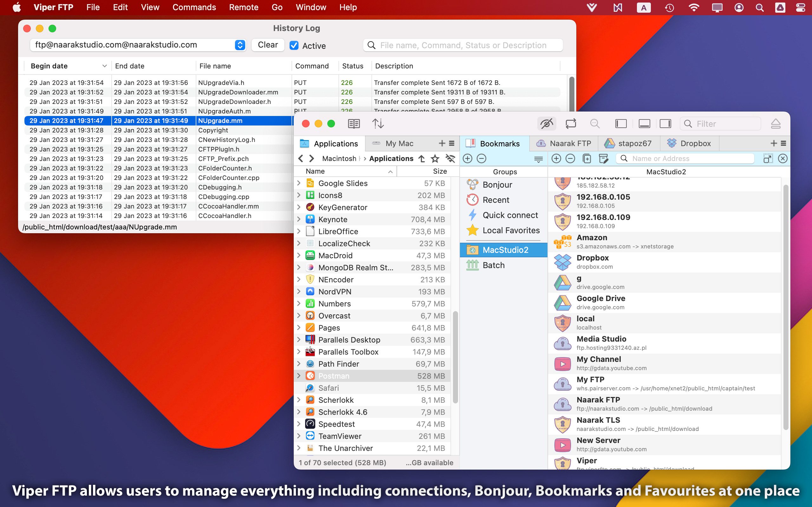
Task: Open the server selection dropdown in History Log
Action: [x=239, y=45]
